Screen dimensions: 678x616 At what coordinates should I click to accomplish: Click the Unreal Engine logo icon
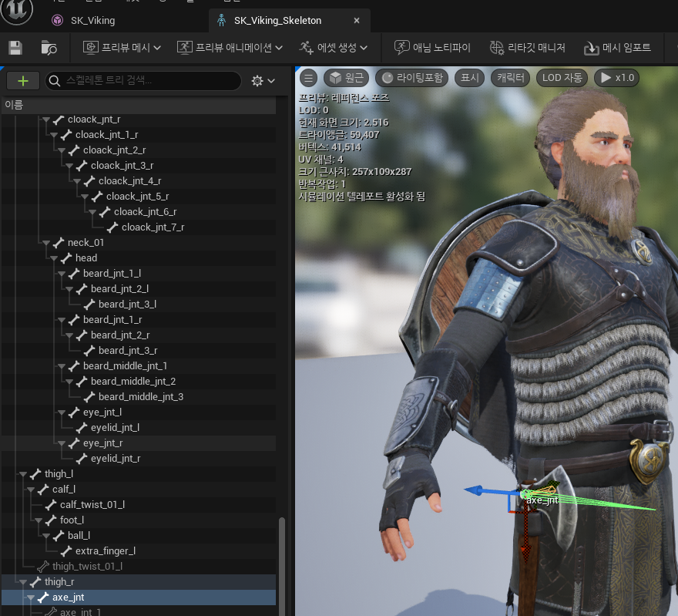tap(16, 10)
